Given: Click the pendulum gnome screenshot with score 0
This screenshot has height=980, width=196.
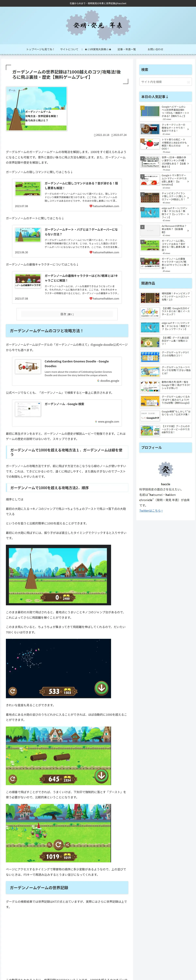Looking at the screenshot, I should (x=58, y=575).
